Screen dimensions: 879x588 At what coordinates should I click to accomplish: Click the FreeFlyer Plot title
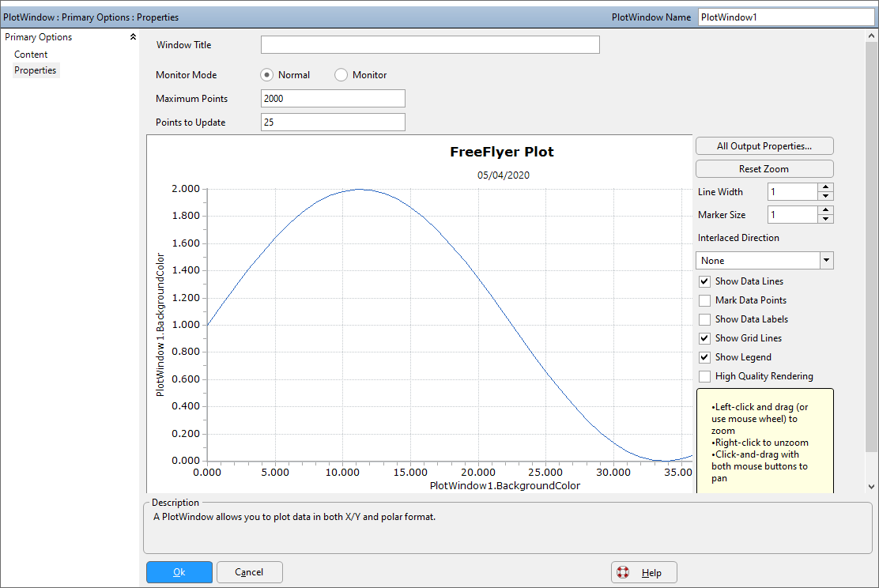point(502,152)
